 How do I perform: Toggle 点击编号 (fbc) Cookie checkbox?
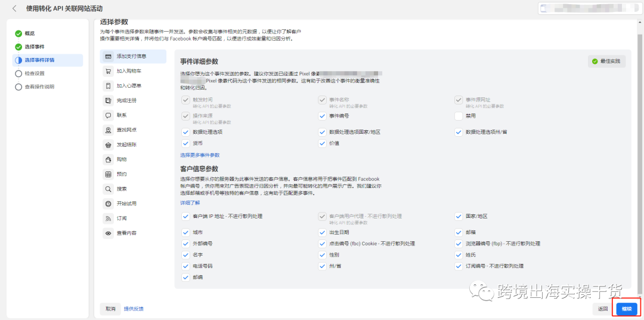coord(323,244)
